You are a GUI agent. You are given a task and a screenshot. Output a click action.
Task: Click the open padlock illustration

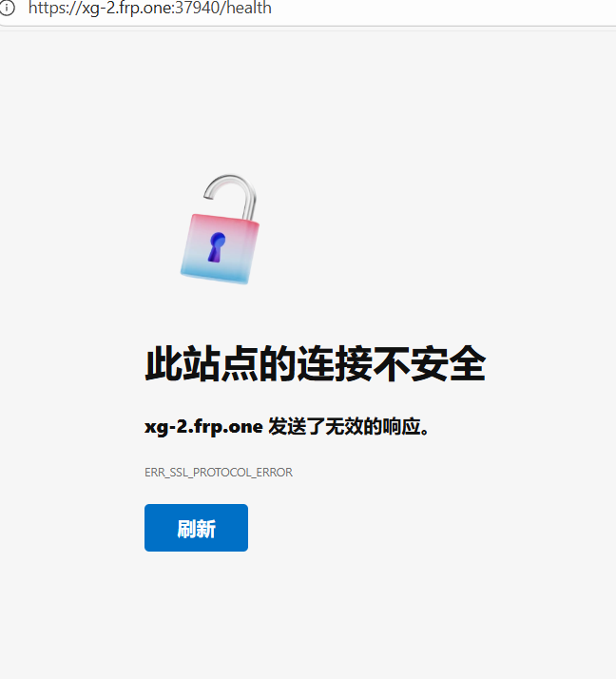coord(220,229)
